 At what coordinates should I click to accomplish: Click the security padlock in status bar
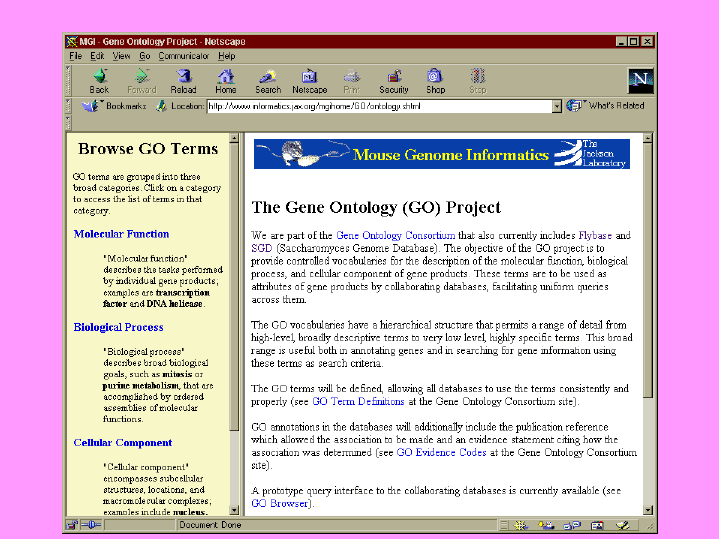tap(73, 525)
